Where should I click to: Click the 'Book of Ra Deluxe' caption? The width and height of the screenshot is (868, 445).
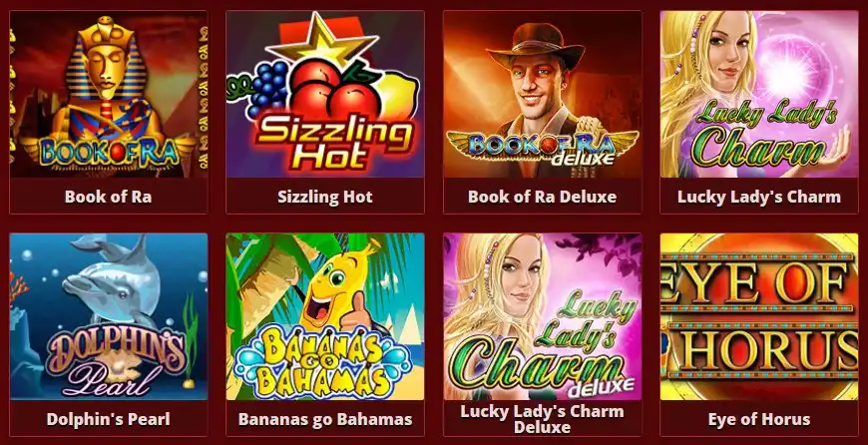pos(542,197)
